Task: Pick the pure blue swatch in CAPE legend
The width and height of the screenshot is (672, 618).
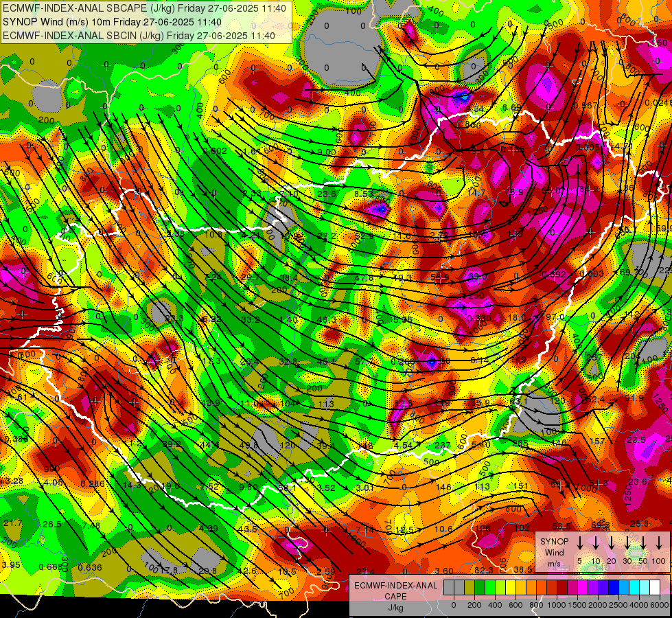Action: tap(614, 587)
